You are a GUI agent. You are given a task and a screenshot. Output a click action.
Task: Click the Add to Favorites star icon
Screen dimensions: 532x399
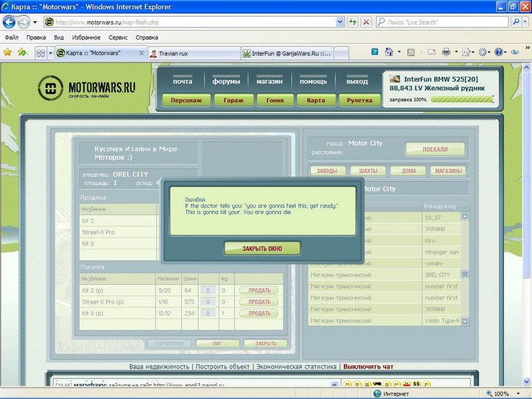click(22, 53)
